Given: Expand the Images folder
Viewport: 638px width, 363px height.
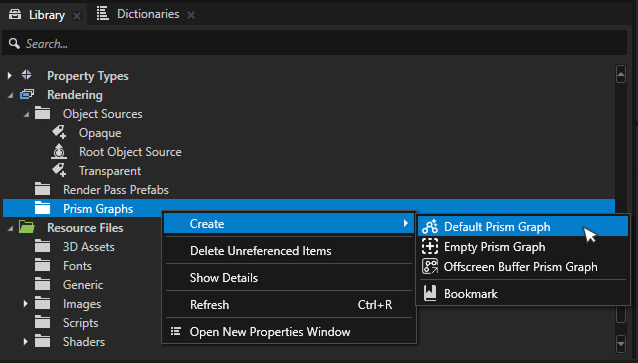Looking at the screenshot, I should point(26,304).
